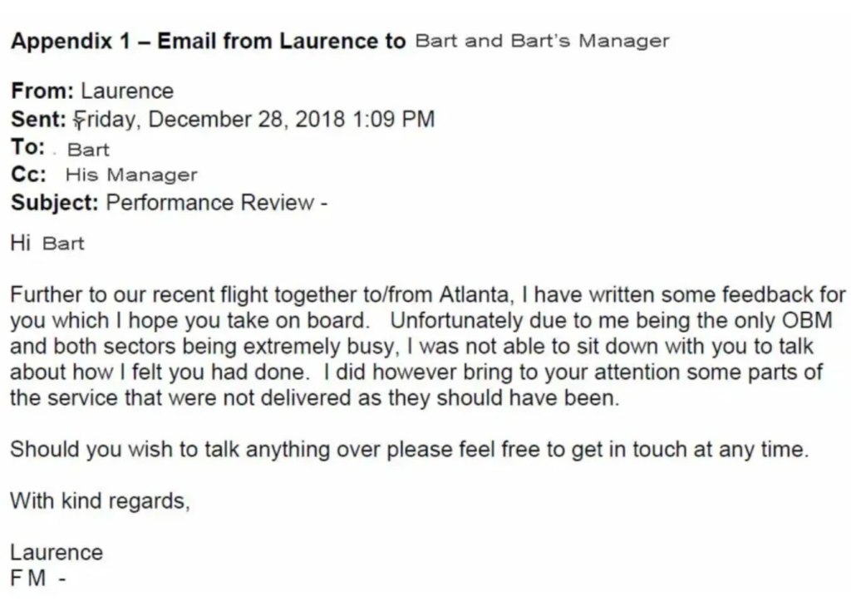The width and height of the screenshot is (851, 616).
Task: Click the "Hi Bart" greeting line
Action: click(x=47, y=244)
